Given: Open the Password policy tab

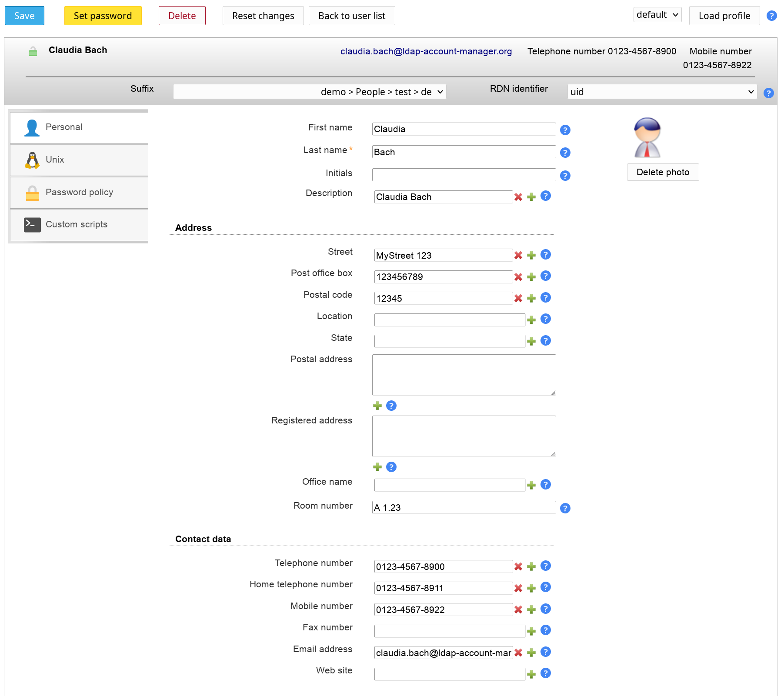Looking at the screenshot, I should 79,192.
